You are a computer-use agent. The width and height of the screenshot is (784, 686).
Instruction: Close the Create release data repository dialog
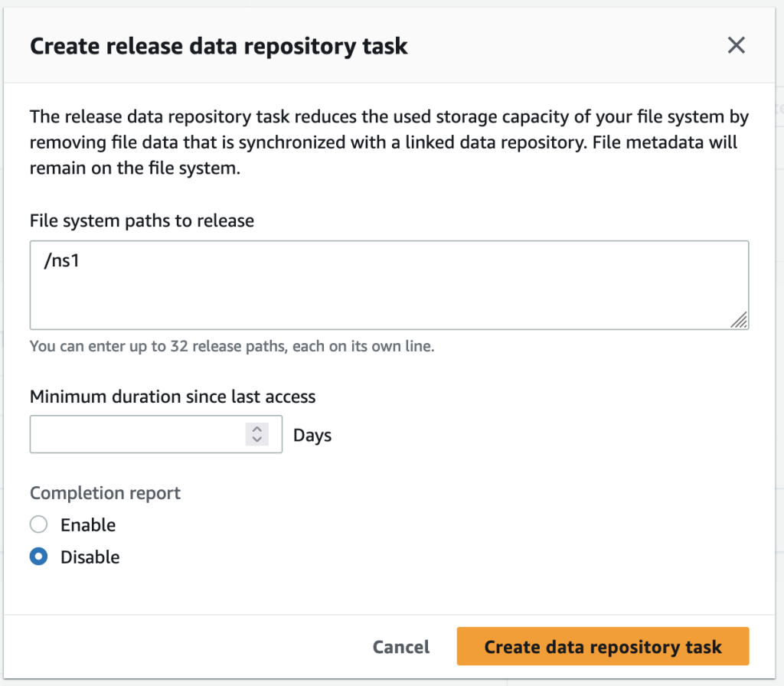[x=736, y=46]
